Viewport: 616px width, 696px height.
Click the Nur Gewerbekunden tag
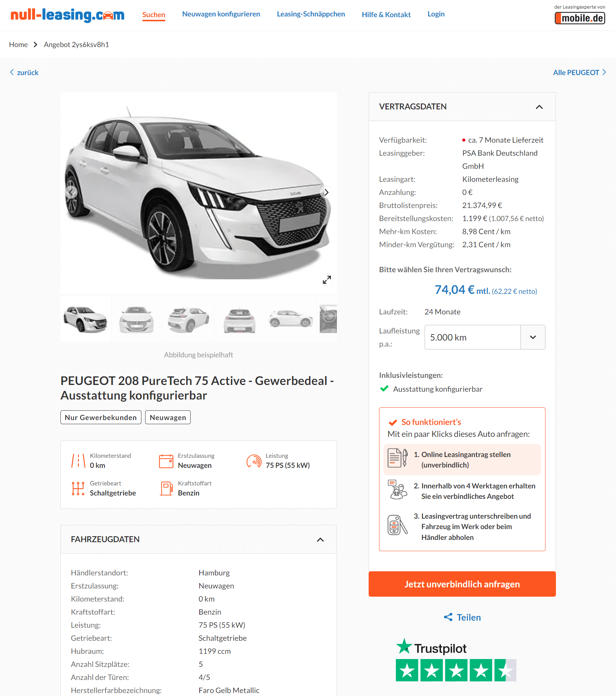point(101,417)
